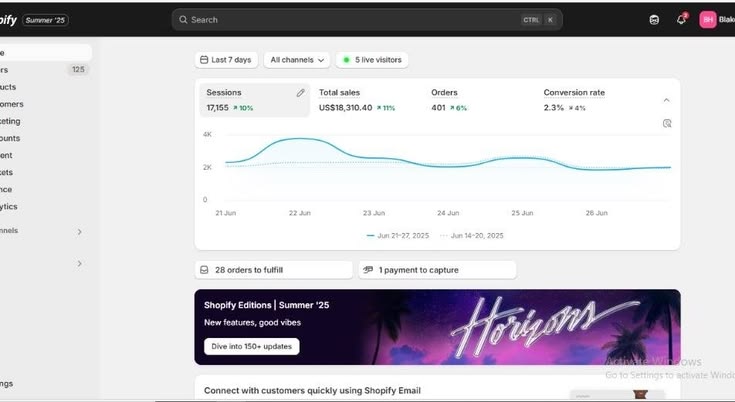The height and width of the screenshot is (402, 735).
Task: Open the Analytics sidebar item
Action: point(45,207)
